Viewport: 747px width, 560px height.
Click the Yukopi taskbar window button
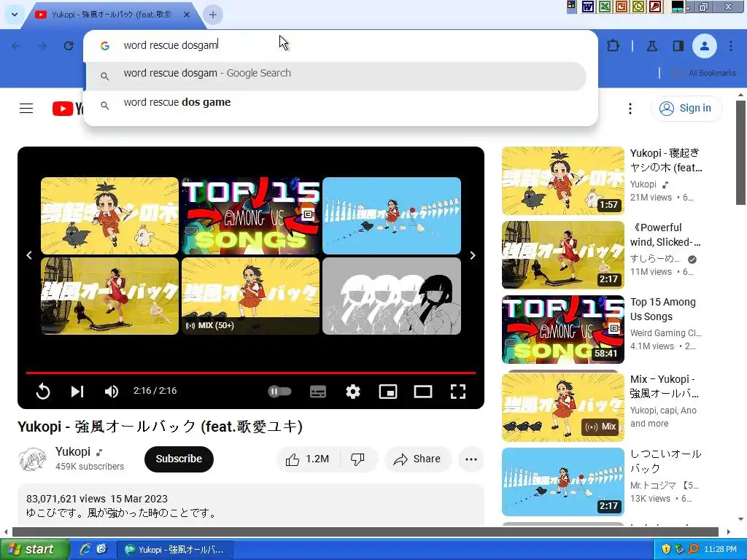coord(175,550)
